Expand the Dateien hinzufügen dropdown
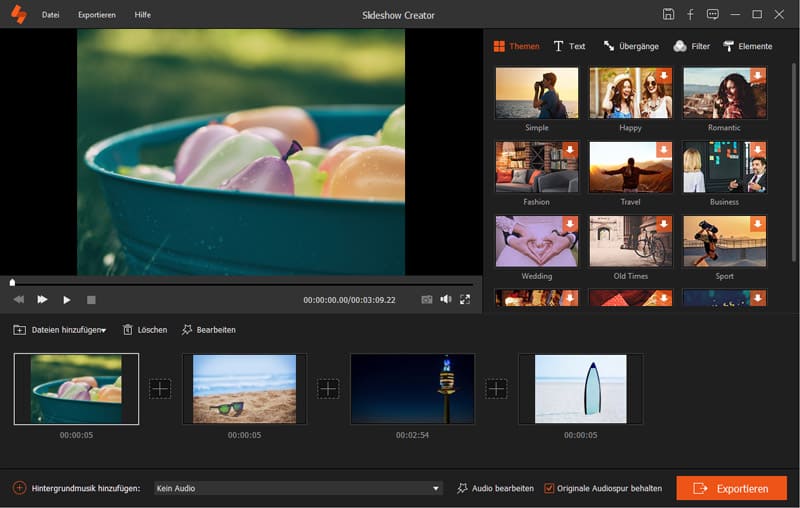Viewport: 800px width, 508px height. pyautogui.click(x=103, y=330)
